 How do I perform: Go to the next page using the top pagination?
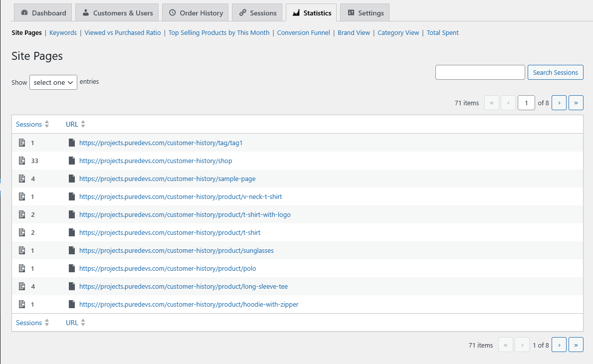pyautogui.click(x=559, y=103)
